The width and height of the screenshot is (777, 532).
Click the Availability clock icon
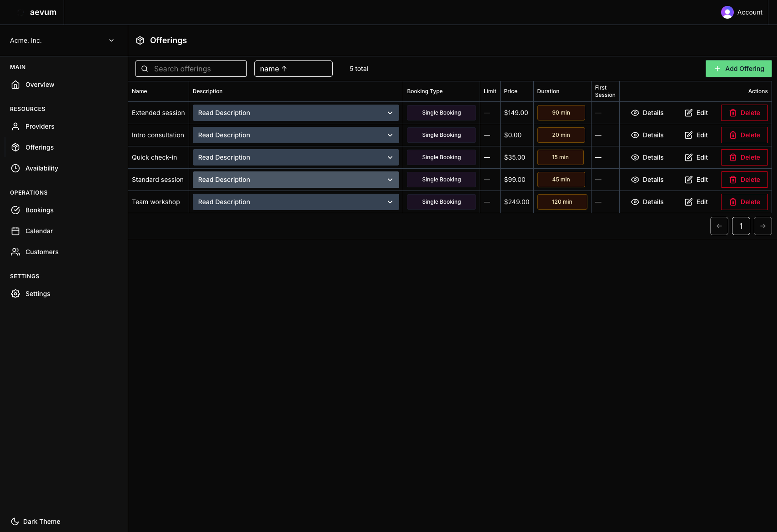pyautogui.click(x=15, y=168)
